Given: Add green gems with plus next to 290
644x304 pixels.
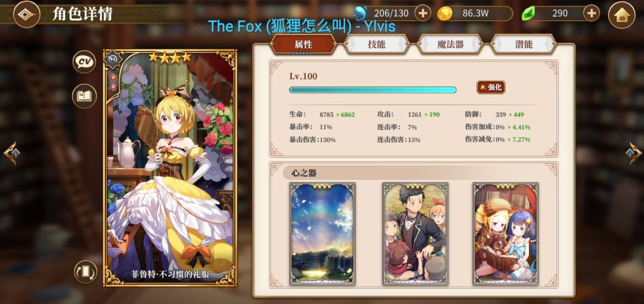Looking at the screenshot, I should pyautogui.click(x=591, y=14).
